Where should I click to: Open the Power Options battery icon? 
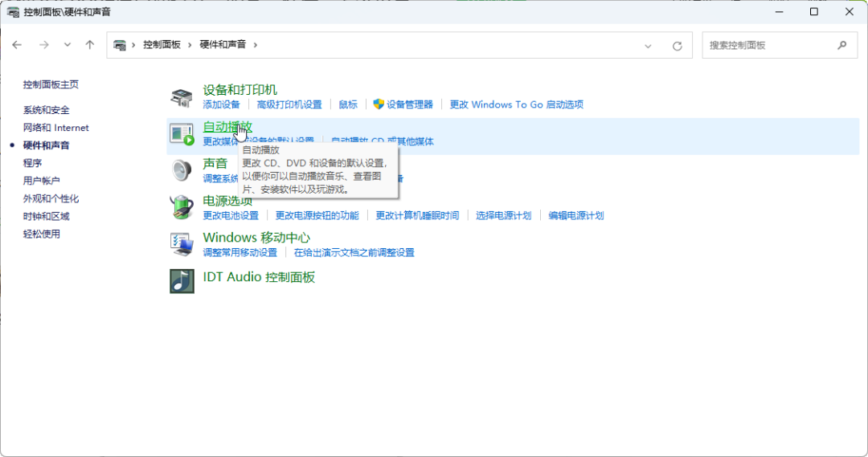coord(182,207)
